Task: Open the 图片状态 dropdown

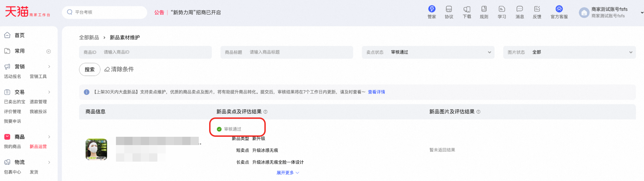Action: [x=569, y=52]
